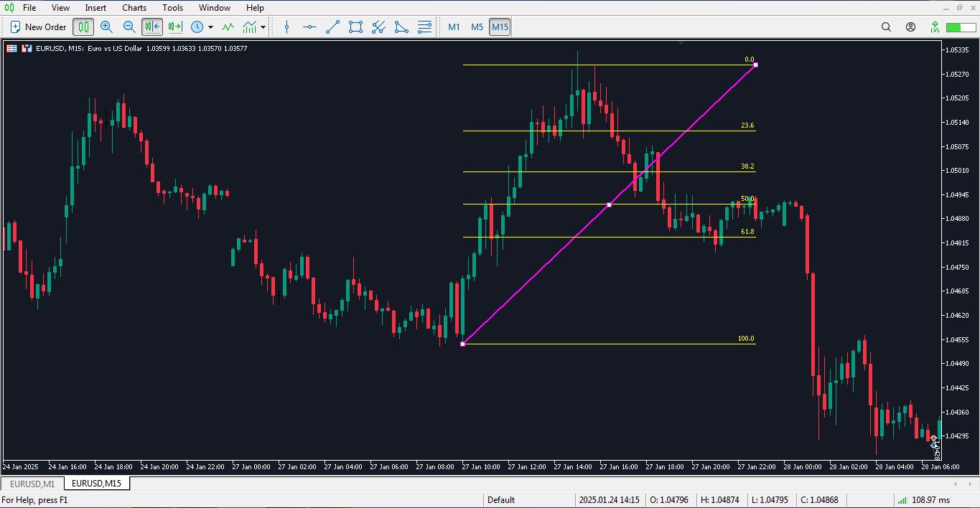Open the objects list toolbar icon

point(424,27)
